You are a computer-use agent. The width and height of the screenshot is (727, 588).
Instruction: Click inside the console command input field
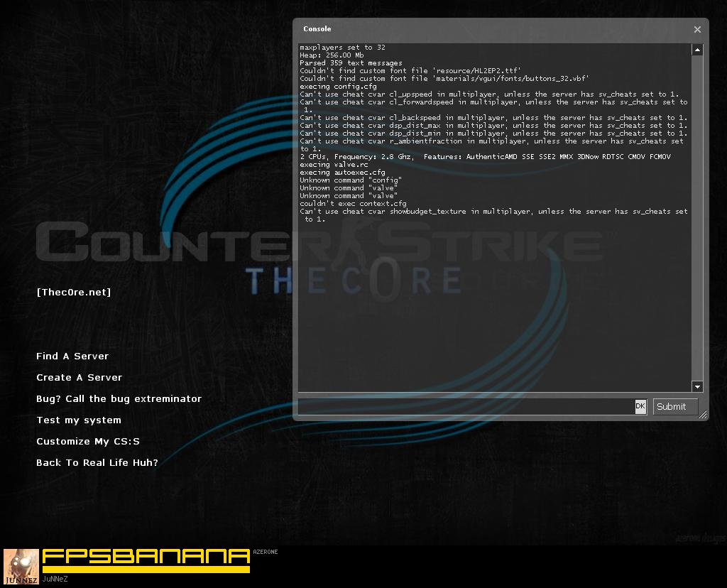pos(469,406)
